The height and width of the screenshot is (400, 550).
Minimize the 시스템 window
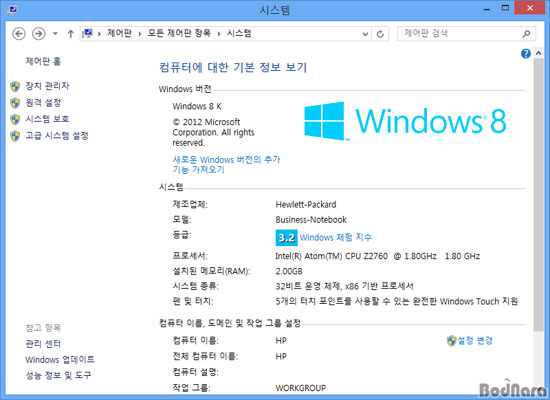point(487,8)
